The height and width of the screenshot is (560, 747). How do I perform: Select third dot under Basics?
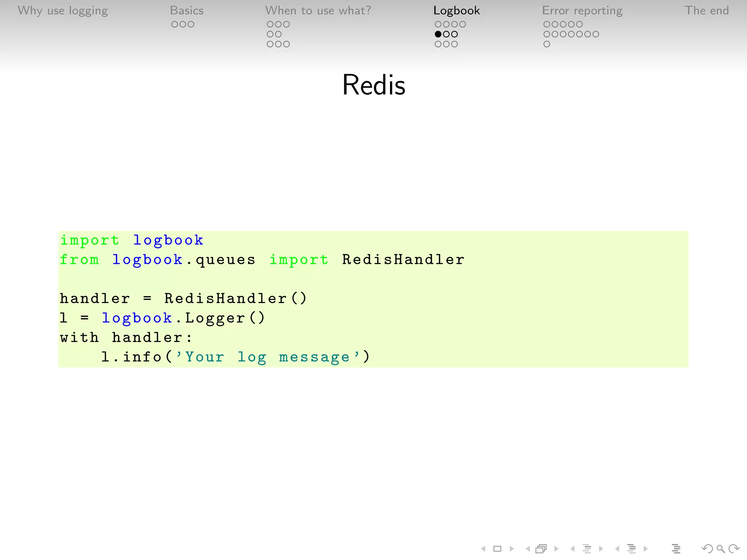click(191, 24)
